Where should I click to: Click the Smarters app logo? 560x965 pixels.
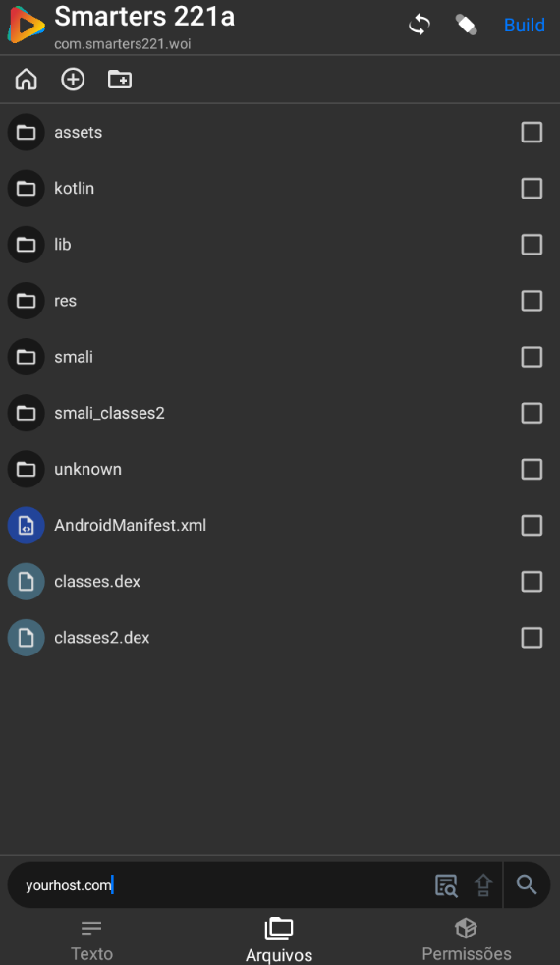tap(26, 26)
